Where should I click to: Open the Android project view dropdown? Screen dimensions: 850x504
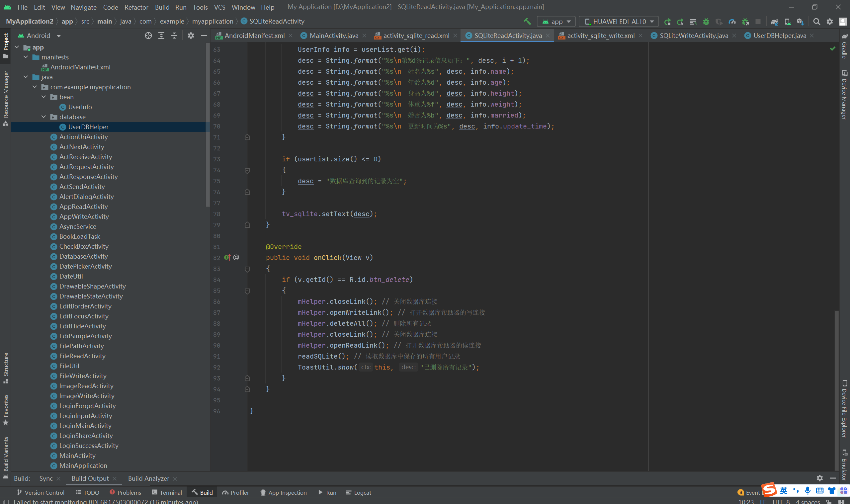pos(40,35)
